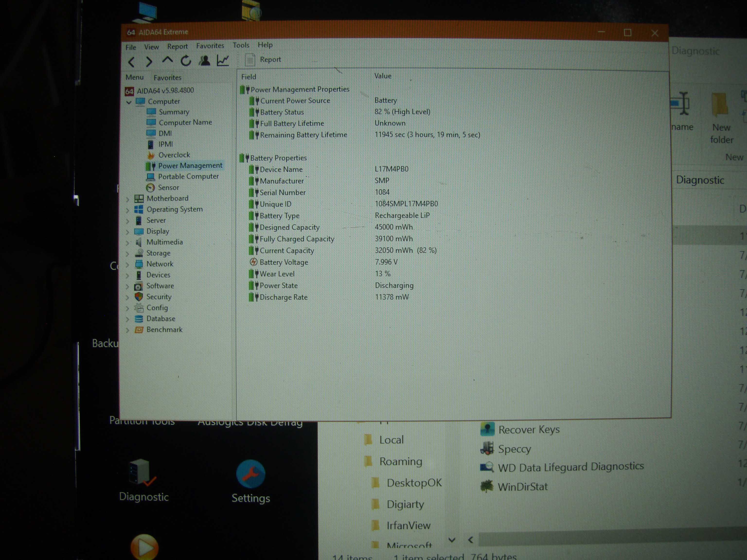This screenshot has height=560, width=747.
Task: Click the Display monitor icon in tree
Action: (139, 231)
